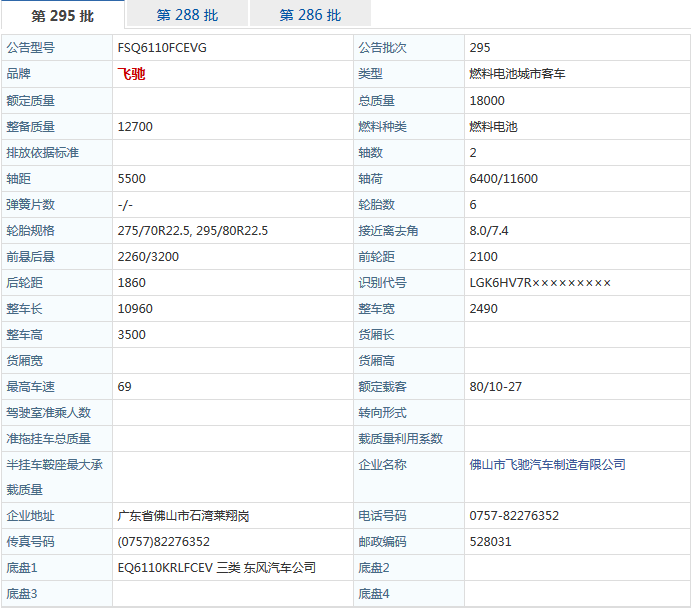
Task: Select the 第 286 批 tab
Action: (310, 15)
